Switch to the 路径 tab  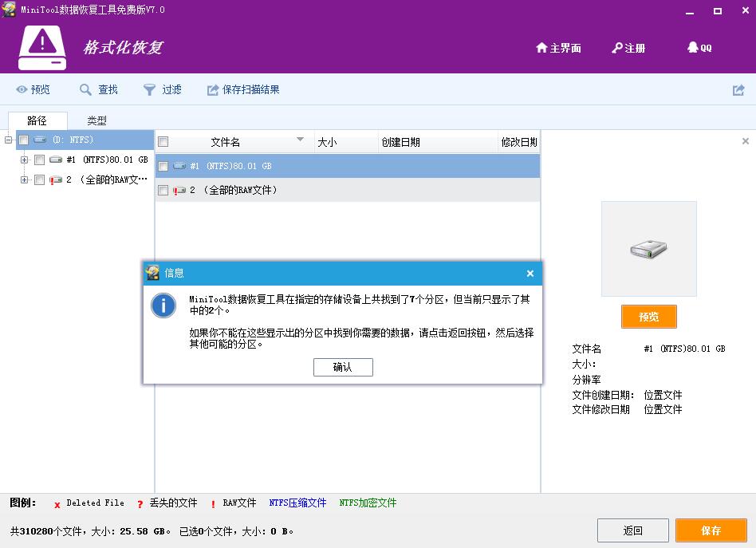37,120
